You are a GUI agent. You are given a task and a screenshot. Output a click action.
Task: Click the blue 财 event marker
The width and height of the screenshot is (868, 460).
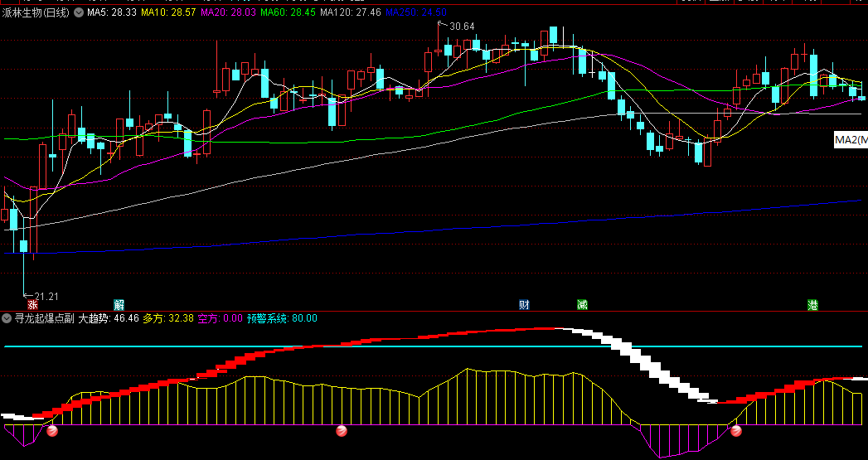coord(525,304)
